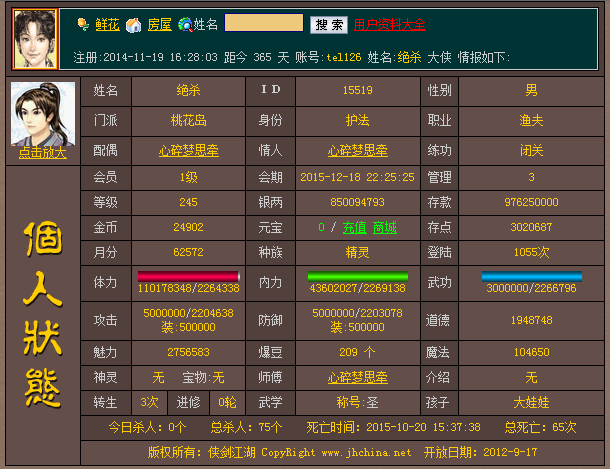This screenshot has width=610, height=469.
Task: Click the 渔夫 occupation value
Action: pos(531,121)
